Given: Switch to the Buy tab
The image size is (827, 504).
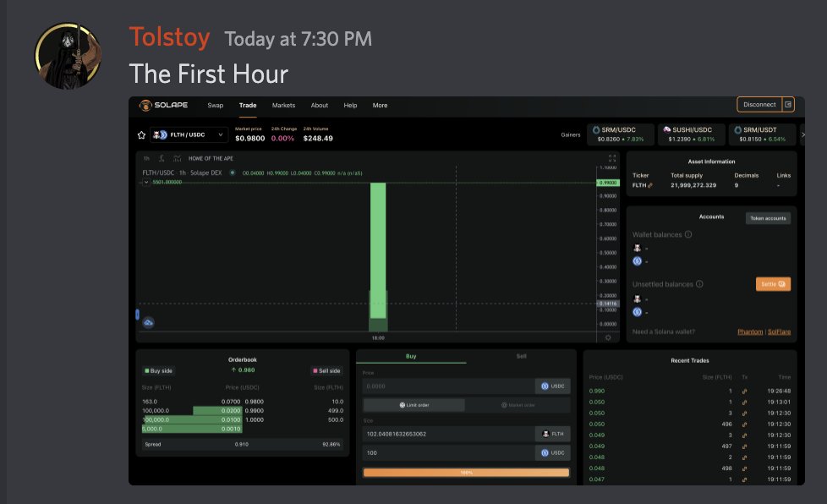Looking at the screenshot, I should click(x=411, y=356).
